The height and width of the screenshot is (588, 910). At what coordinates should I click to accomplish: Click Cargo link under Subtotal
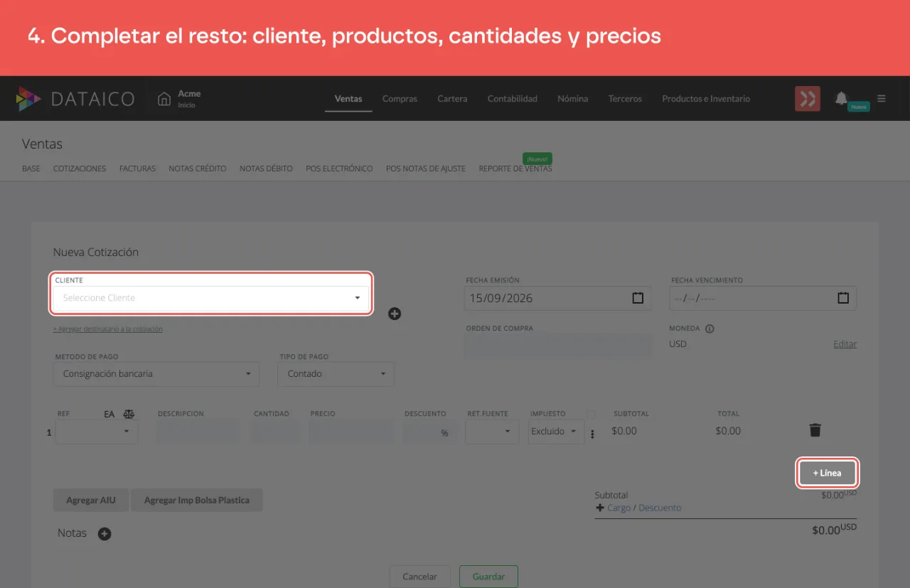point(619,508)
